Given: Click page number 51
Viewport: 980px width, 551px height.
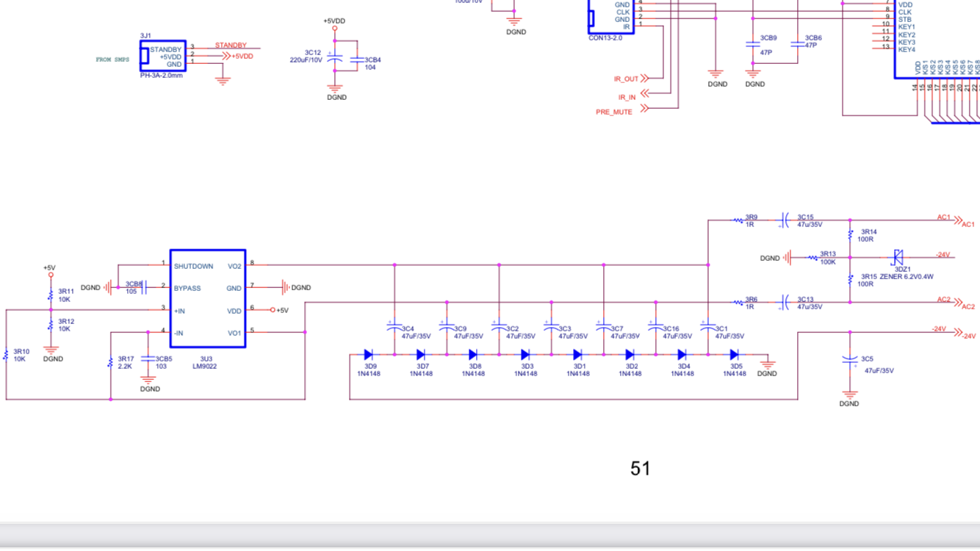Looking at the screenshot, I should 640,469.
